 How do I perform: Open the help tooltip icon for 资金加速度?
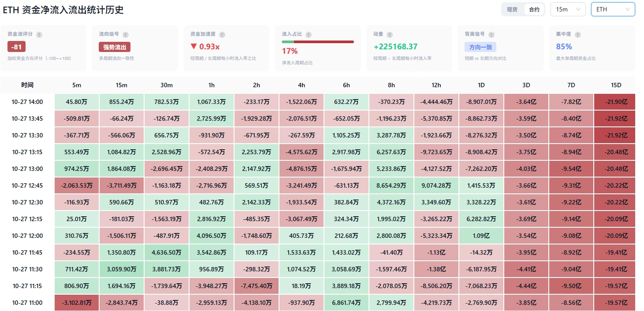[x=222, y=34]
